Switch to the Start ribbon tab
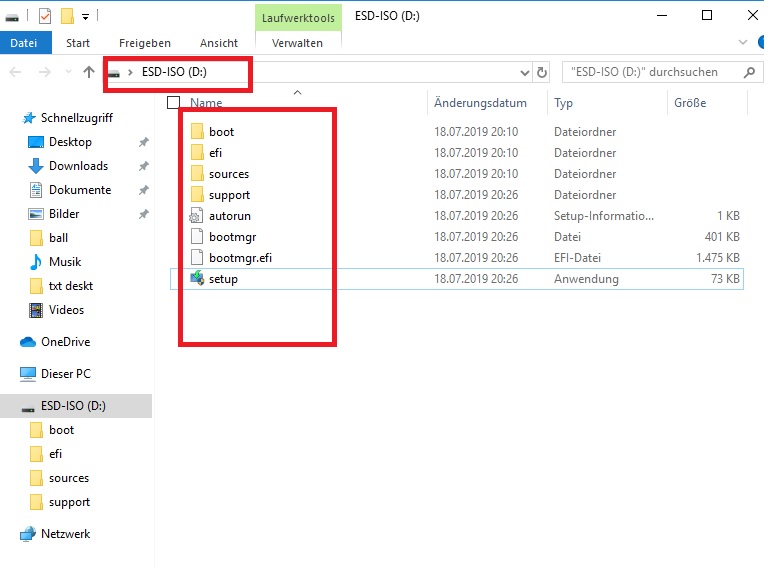Viewport: 768px width, 569px height. point(78,43)
